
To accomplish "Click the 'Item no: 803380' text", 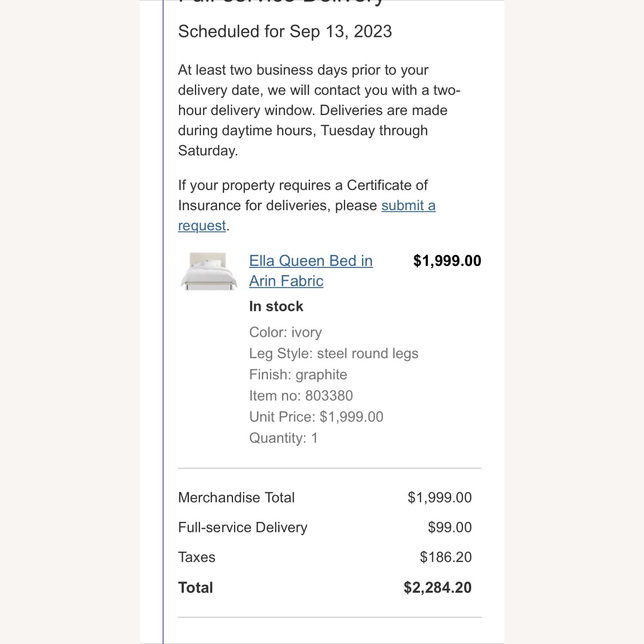I will pyautogui.click(x=301, y=395).
